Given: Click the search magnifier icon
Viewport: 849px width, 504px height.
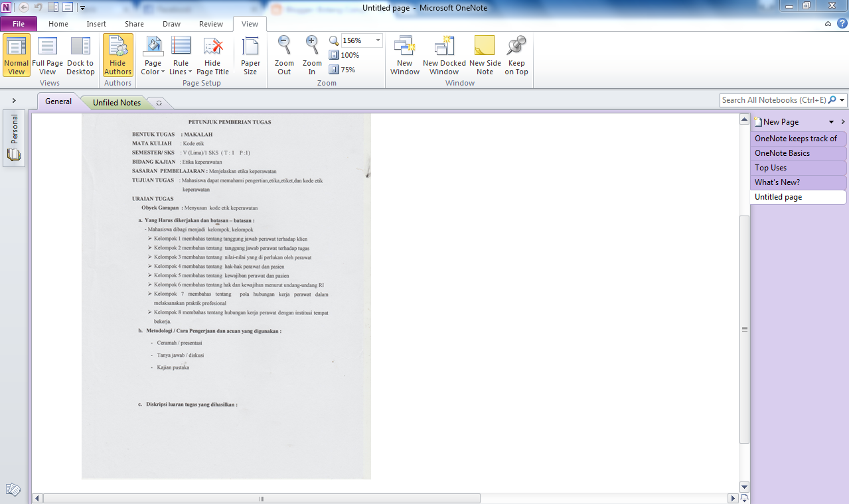Looking at the screenshot, I should 832,100.
